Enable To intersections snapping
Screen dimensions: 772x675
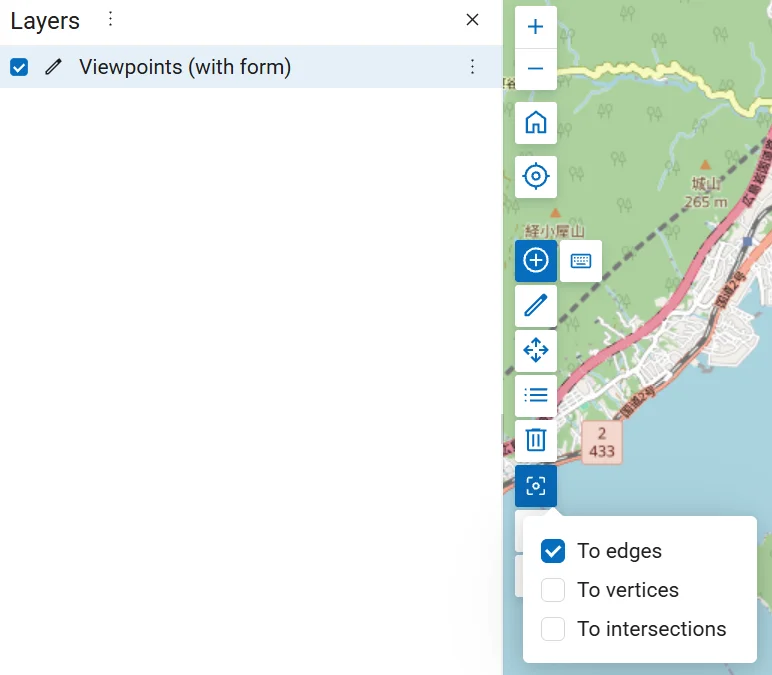[x=553, y=629]
